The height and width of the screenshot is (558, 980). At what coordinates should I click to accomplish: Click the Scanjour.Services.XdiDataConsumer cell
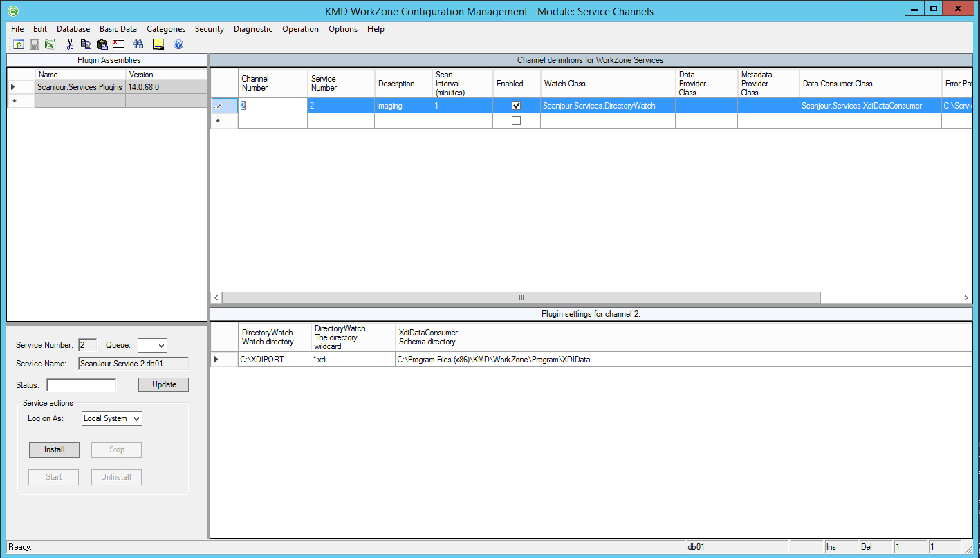(870, 106)
